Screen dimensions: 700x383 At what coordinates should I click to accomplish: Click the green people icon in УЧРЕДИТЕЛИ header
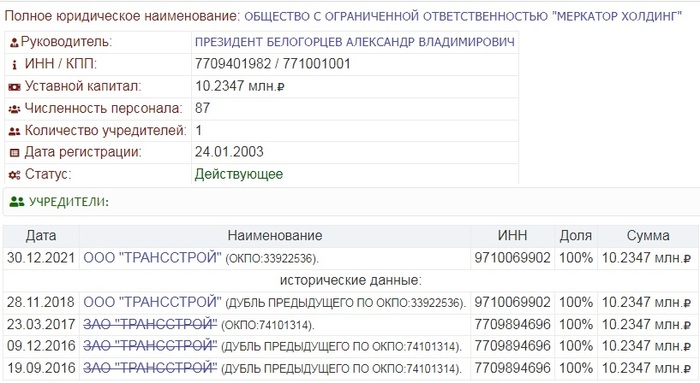[x=17, y=202]
